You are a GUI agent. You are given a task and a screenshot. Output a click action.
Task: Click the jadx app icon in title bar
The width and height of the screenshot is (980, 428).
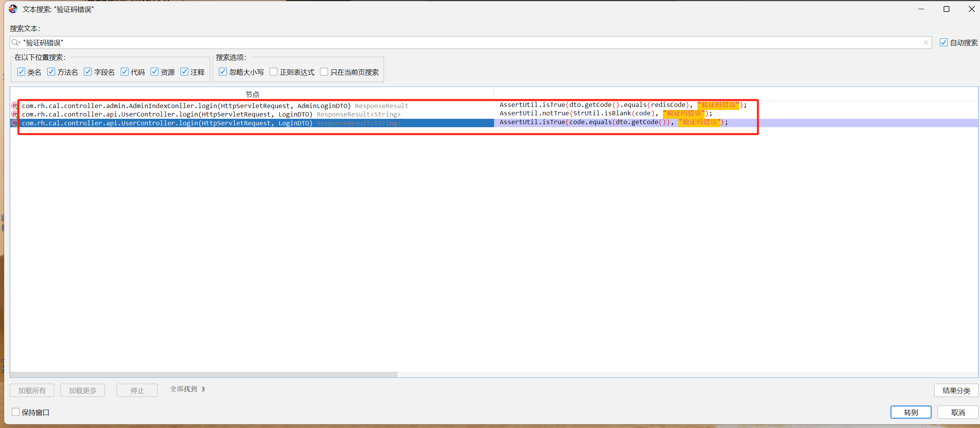coord(13,9)
